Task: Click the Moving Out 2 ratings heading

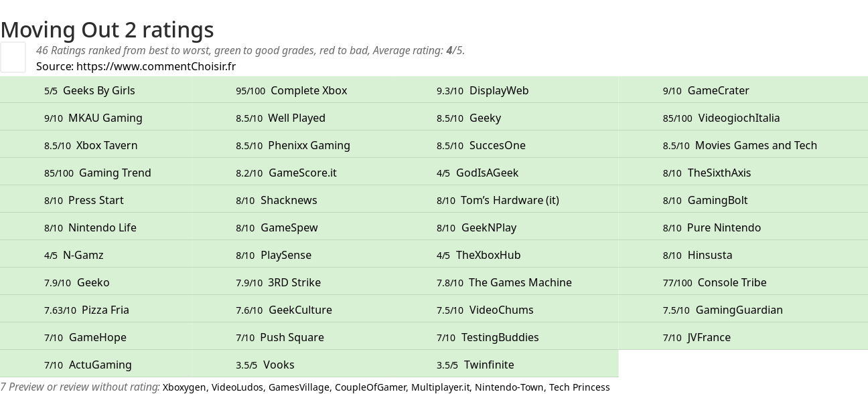Action: point(107,29)
